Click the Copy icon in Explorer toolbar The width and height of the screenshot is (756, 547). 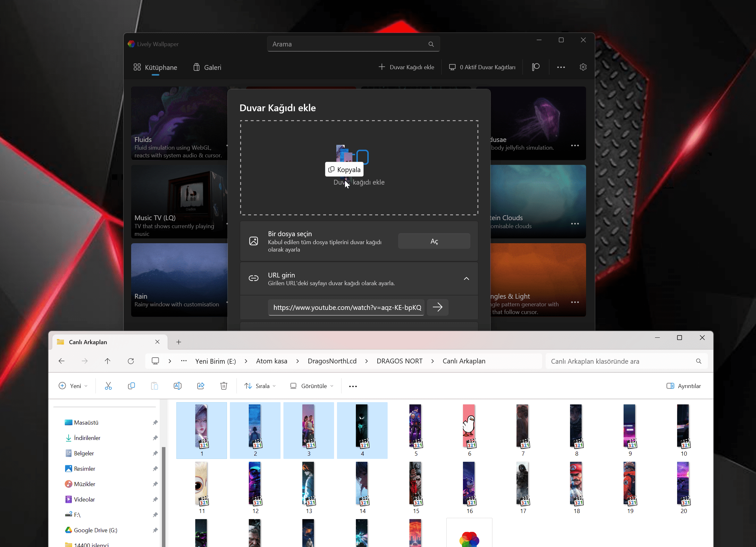coord(131,386)
